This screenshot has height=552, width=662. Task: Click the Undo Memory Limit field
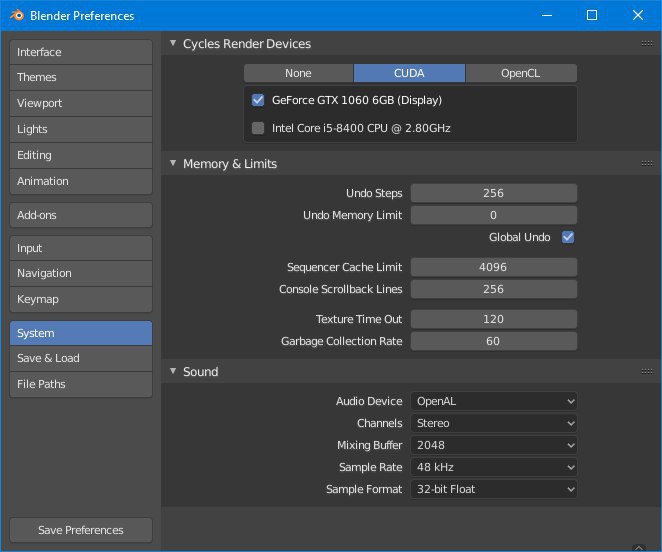point(494,215)
